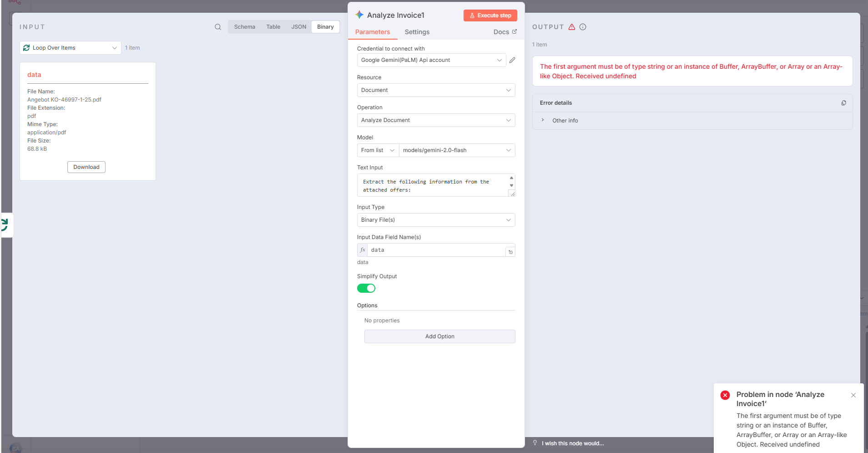Screen dimensions: 868x453
Task: Dismiss the error notification with X
Action: coord(853,395)
